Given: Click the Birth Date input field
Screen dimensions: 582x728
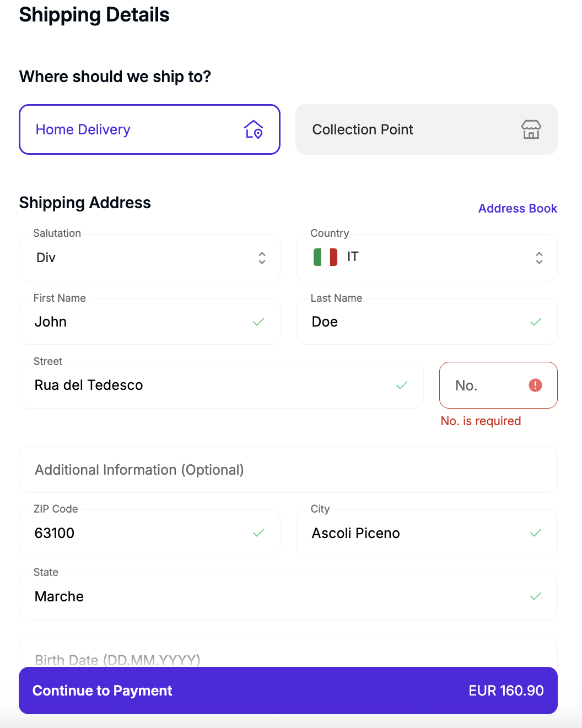Looking at the screenshot, I should (x=288, y=655).
